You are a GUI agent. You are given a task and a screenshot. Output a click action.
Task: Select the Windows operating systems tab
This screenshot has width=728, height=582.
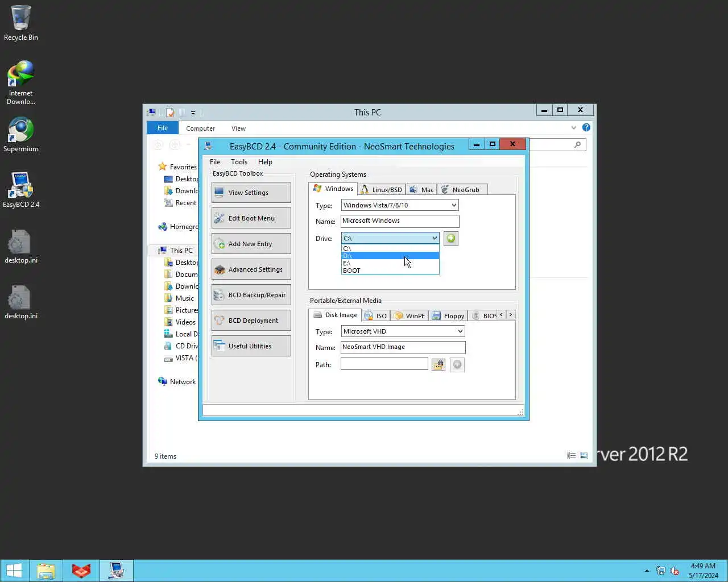(x=333, y=189)
